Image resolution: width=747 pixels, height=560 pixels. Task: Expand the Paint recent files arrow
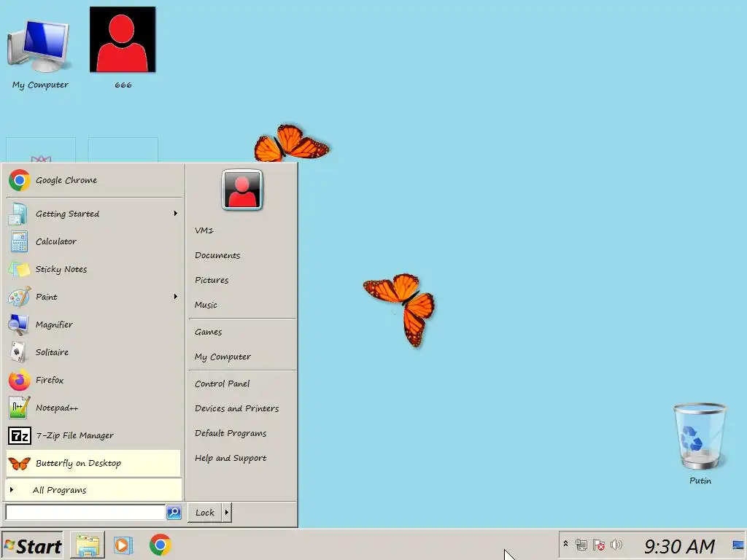click(x=175, y=297)
